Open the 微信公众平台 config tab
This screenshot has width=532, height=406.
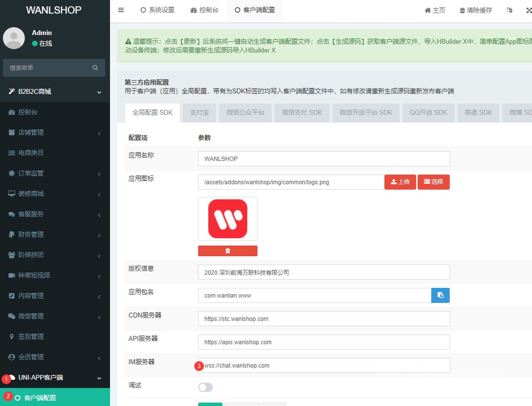[x=245, y=112]
